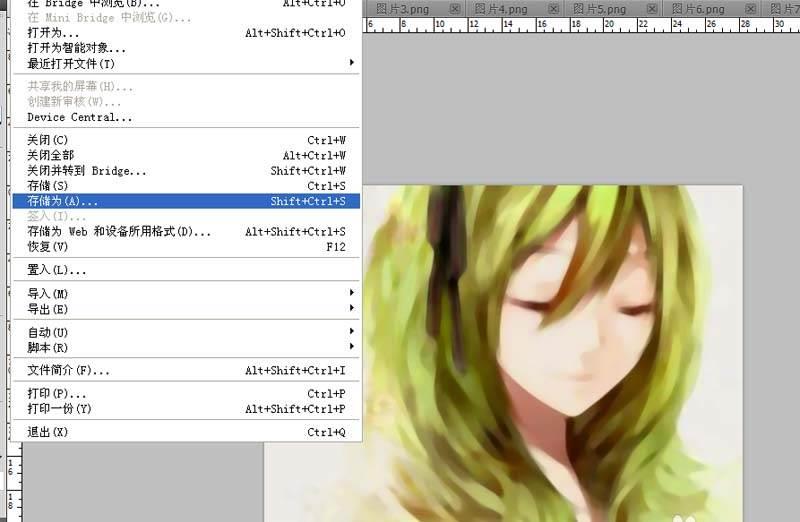Open 自动(U) submenu
Image resolution: width=800 pixels, height=522 pixels.
click(x=186, y=332)
